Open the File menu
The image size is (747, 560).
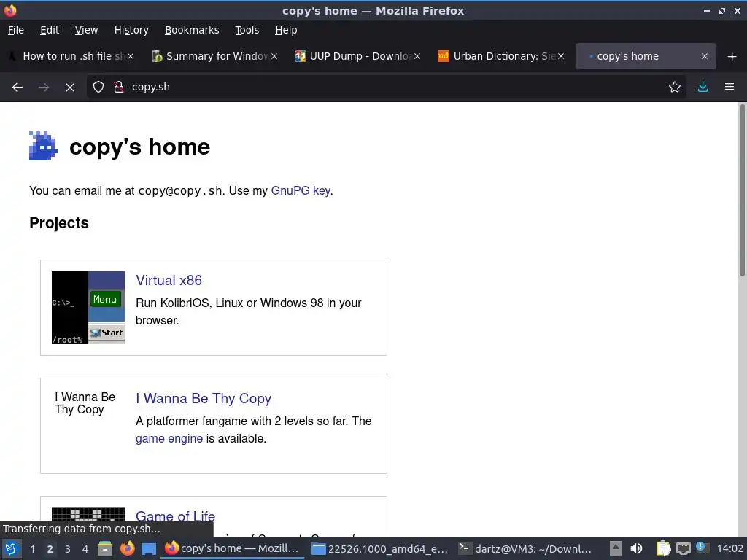(x=16, y=30)
